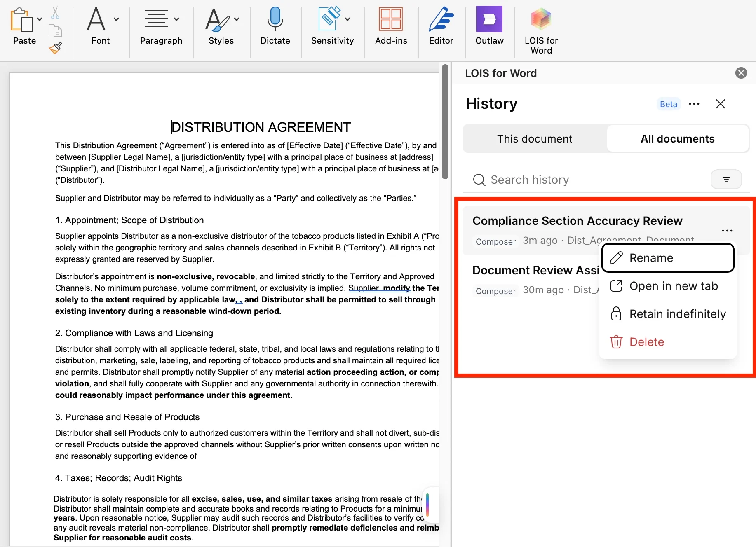Click the Copy icon in ribbon

point(55,30)
